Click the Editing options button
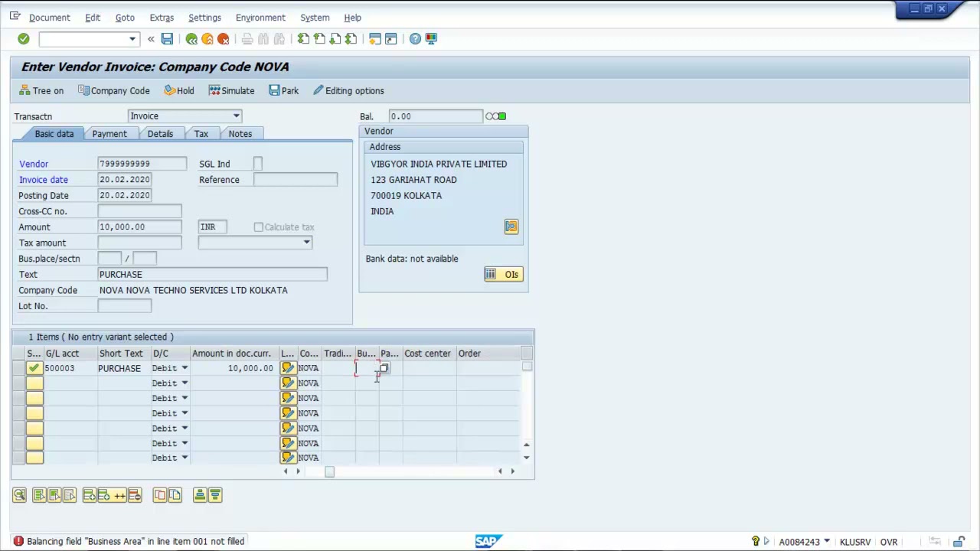This screenshot has height=551, width=980. 348,90
